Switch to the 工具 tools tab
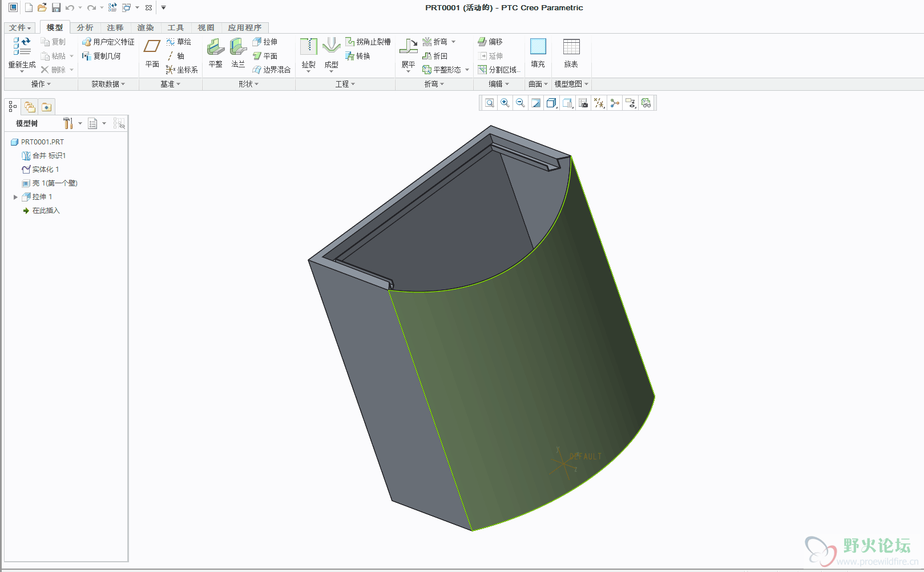 click(x=176, y=27)
